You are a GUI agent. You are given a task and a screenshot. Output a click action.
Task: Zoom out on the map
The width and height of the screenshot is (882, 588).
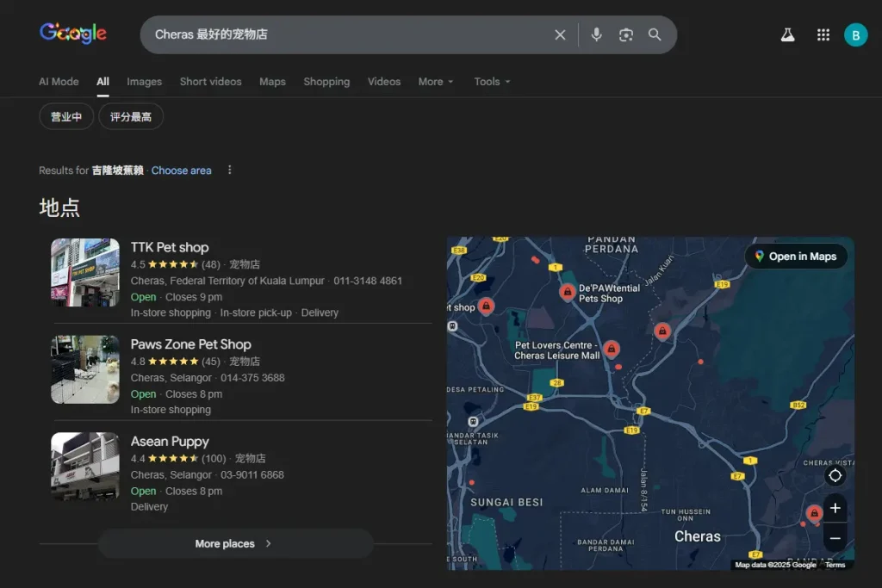(835, 538)
